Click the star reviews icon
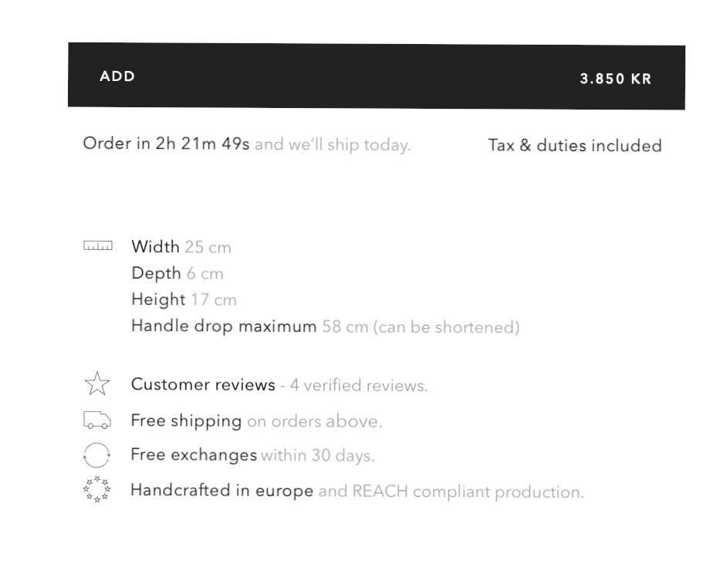 point(97,384)
